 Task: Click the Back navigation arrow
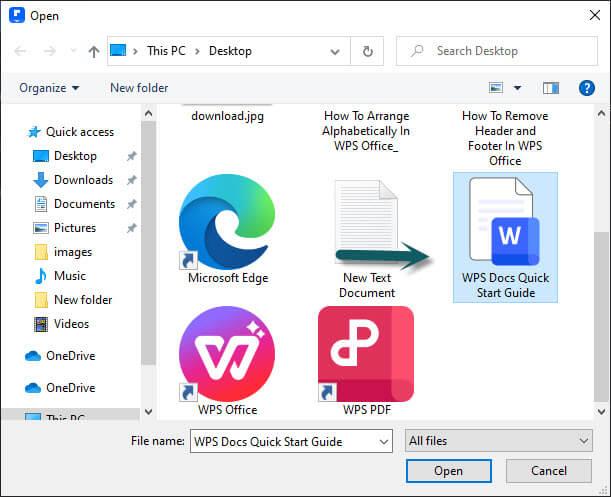(20, 51)
